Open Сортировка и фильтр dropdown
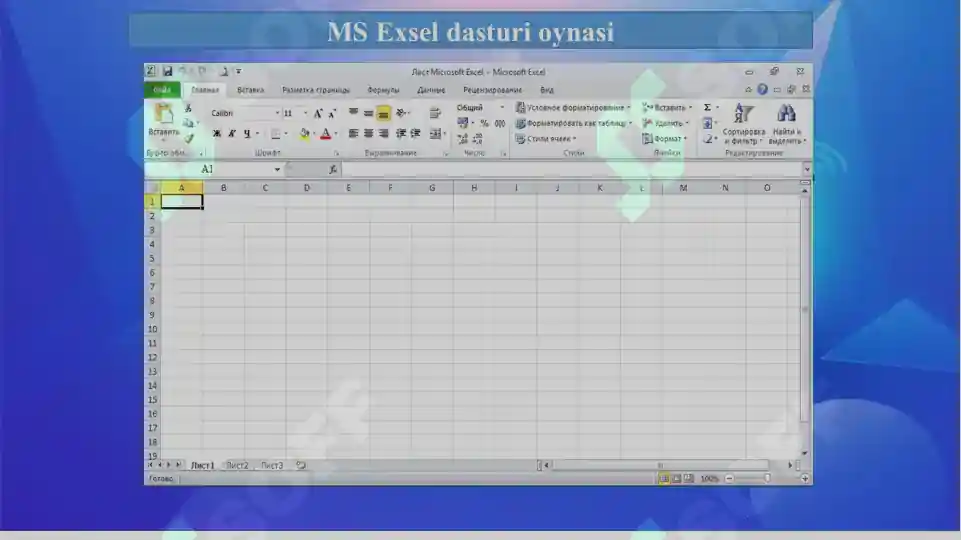The height and width of the screenshot is (540, 961). (743, 124)
